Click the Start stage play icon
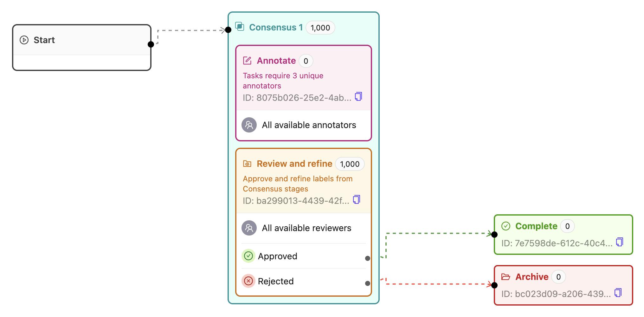 pos(24,40)
